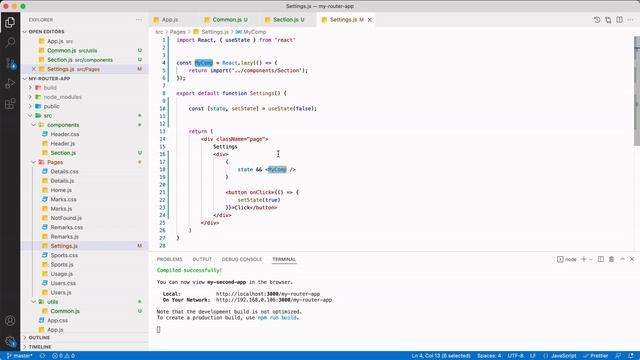Screen dimensions: 640x360
Task: Split the terminal panel
Action: click(601, 259)
